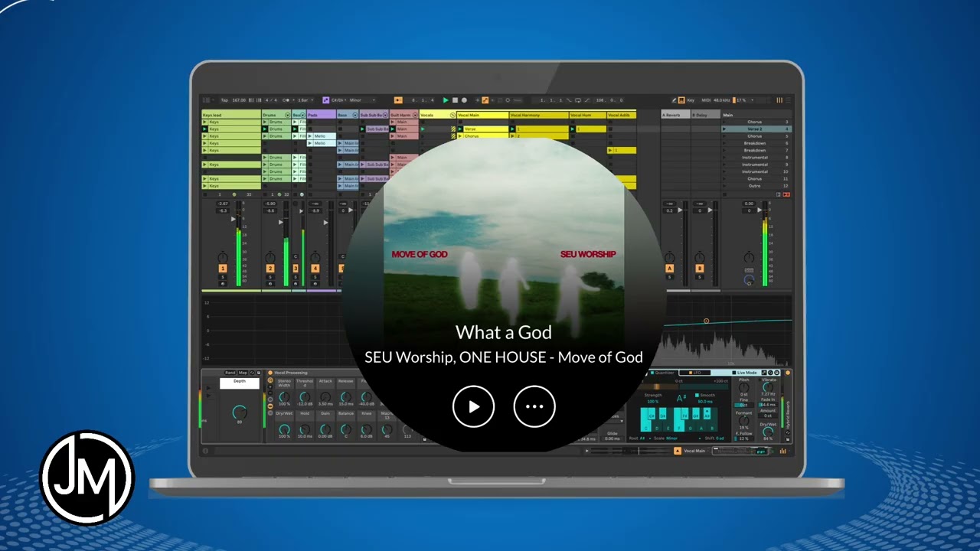The width and height of the screenshot is (980, 551).
Task: Click the Map button in device rack
Action: [x=243, y=373]
